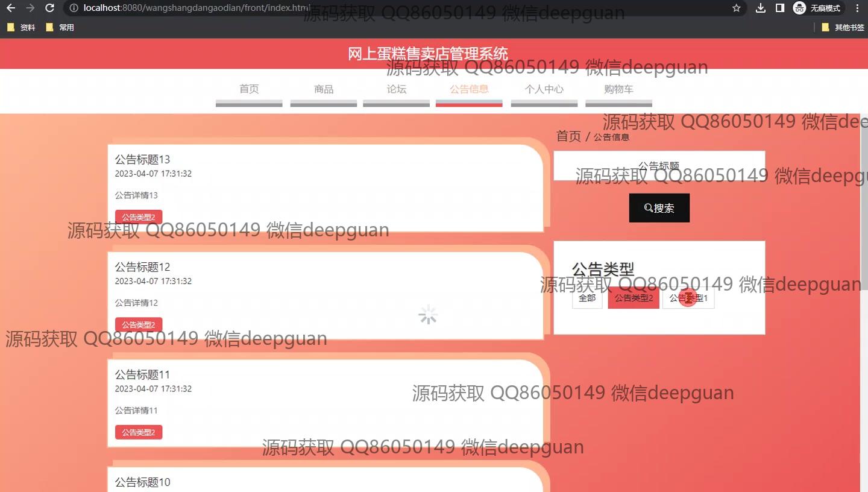Click the 网上蛋糕售卖店管理系统 header title
This screenshot has width=868, height=492.
[x=428, y=54]
